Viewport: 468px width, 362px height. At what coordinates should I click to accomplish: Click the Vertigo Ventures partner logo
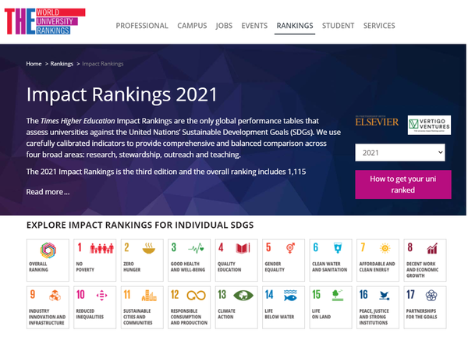(429, 125)
